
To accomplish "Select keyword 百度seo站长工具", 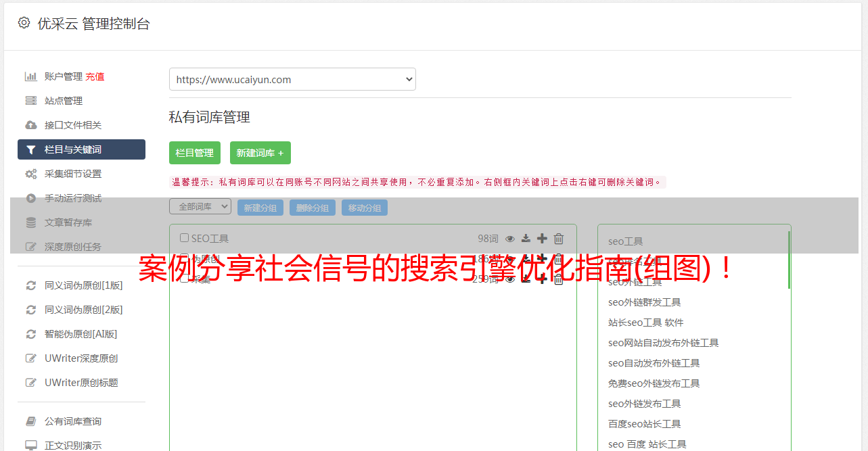I will 645,424.
